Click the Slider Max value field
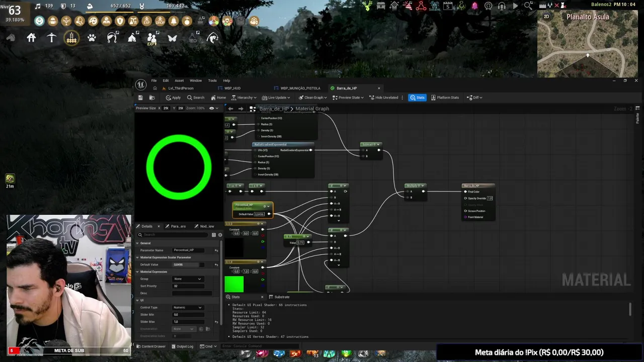The height and width of the screenshot is (362, 644). [x=189, y=322]
